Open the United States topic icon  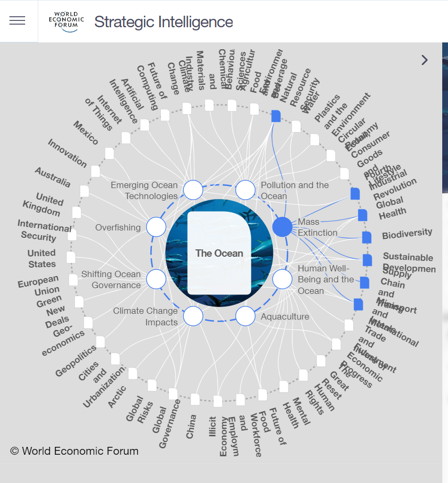pos(71,257)
